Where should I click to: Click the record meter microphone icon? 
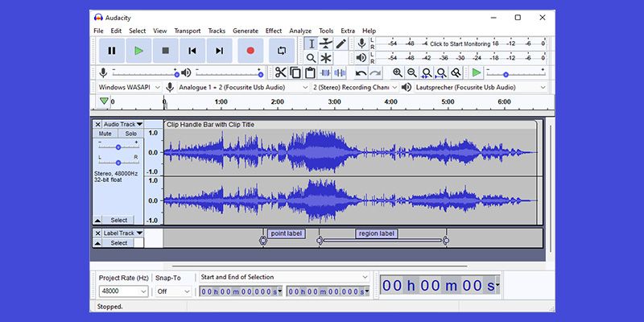click(361, 43)
